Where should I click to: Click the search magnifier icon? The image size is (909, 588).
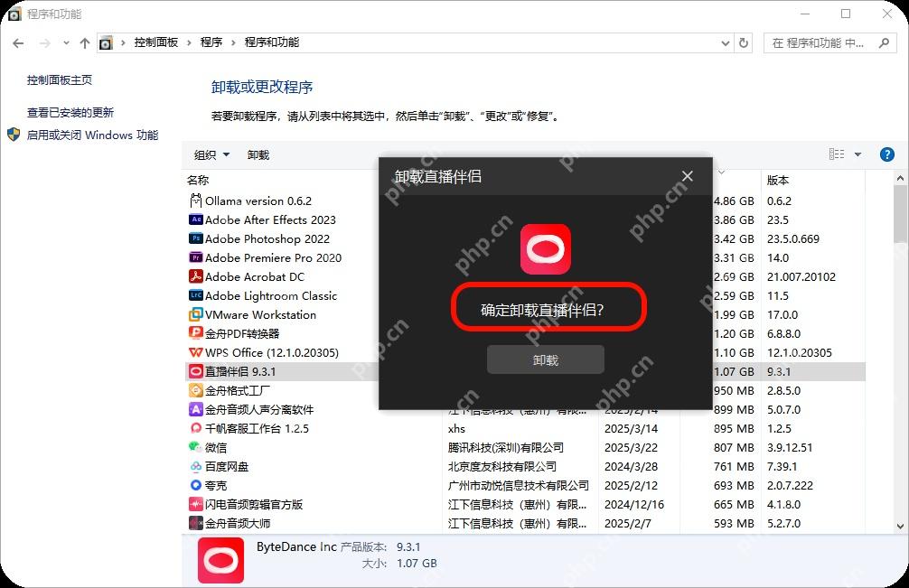click(x=884, y=42)
